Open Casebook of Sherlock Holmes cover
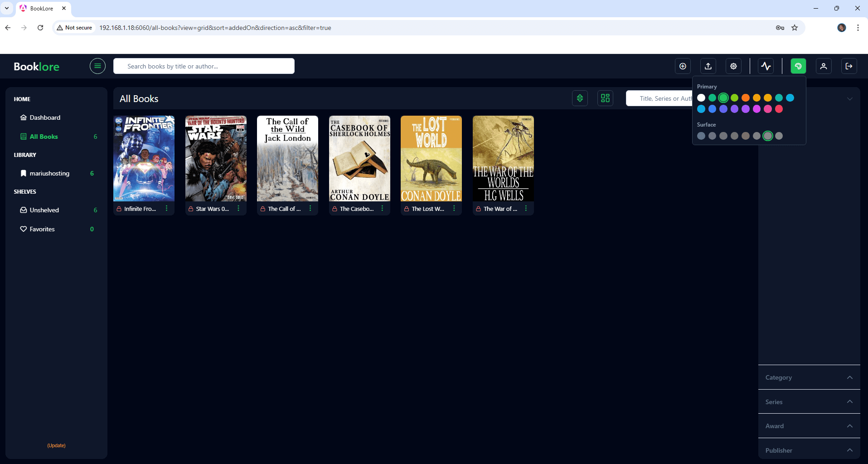 pyautogui.click(x=359, y=158)
